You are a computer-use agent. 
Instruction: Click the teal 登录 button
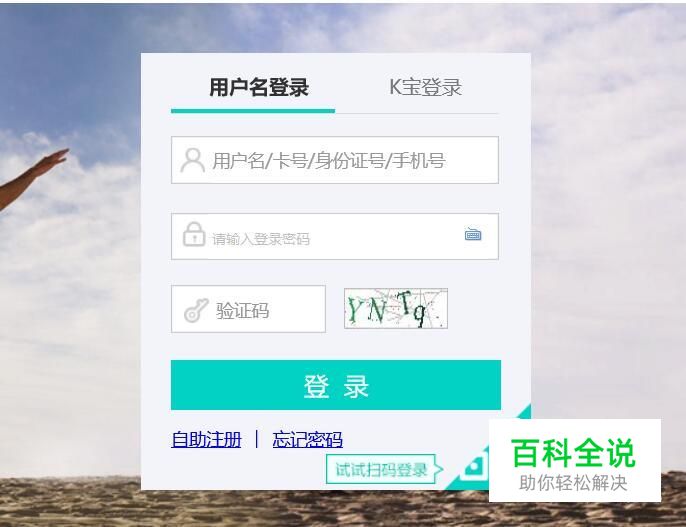pyautogui.click(x=336, y=385)
